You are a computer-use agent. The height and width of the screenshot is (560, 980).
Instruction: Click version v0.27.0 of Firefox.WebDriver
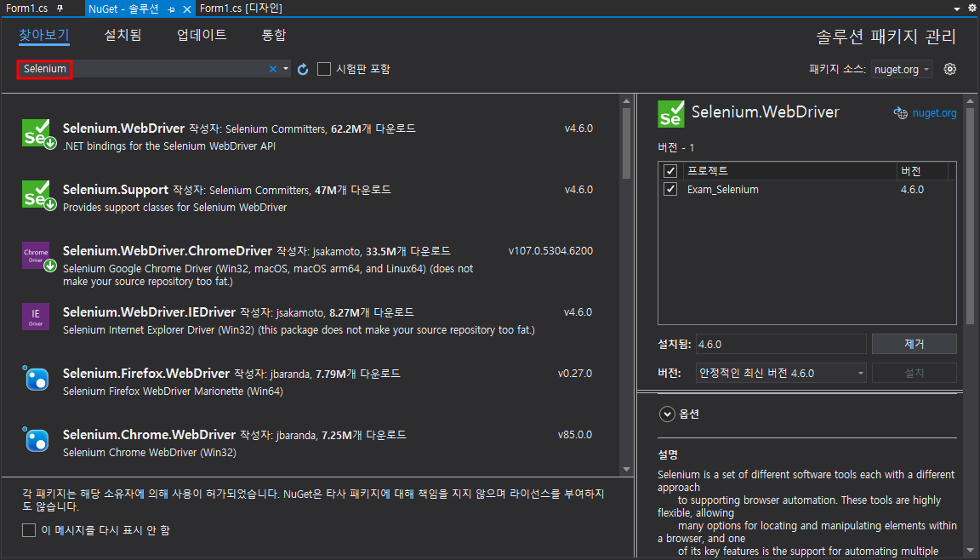(575, 373)
